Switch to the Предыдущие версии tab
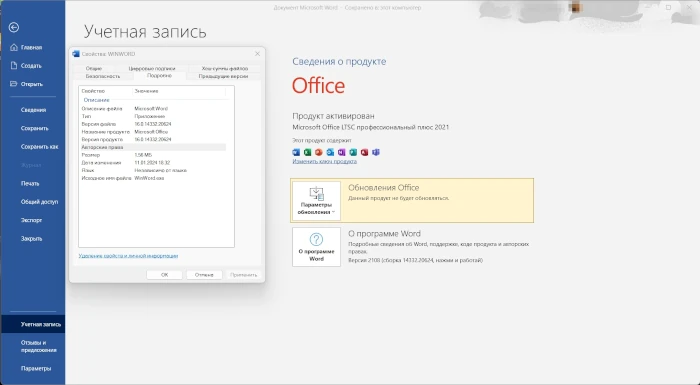Viewport: 700px width, 385px height. pyautogui.click(x=223, y=76)
